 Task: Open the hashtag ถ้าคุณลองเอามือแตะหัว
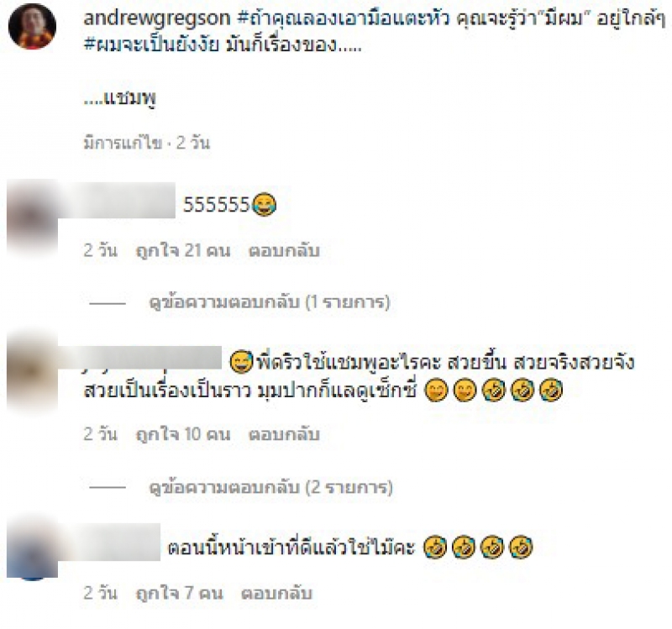coord(344,18)
